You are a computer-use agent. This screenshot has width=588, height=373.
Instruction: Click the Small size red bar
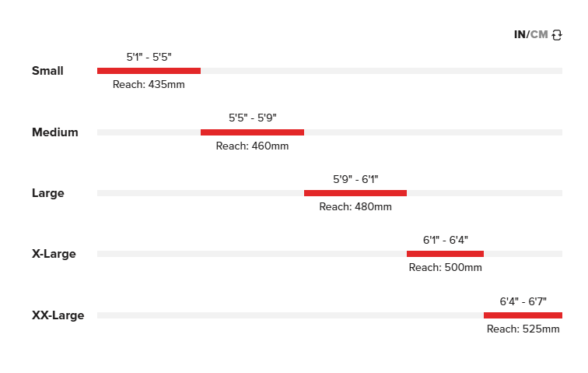coord(149,71)
